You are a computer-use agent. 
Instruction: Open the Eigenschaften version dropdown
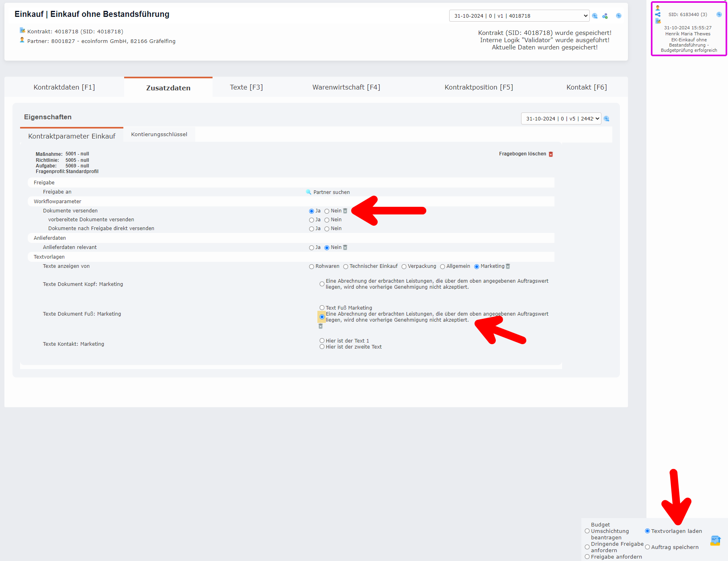pyautogui.click(x=561, y=118)
